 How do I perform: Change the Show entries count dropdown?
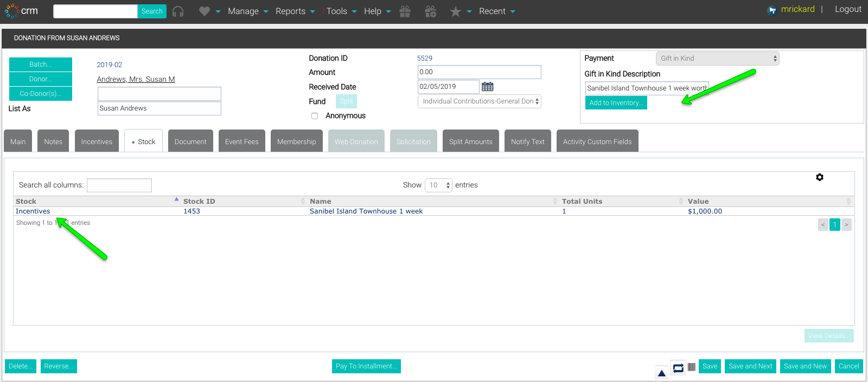(x=439, y=185)
